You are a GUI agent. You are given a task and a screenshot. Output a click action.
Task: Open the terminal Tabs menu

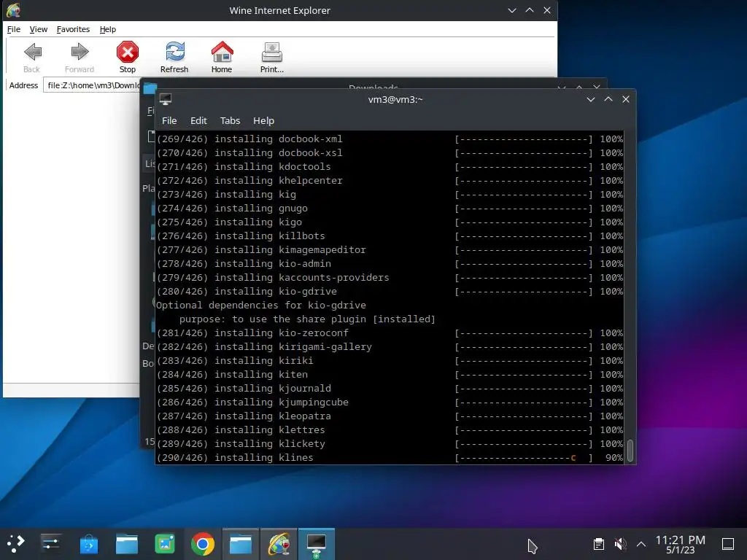(x=230, y=120)
